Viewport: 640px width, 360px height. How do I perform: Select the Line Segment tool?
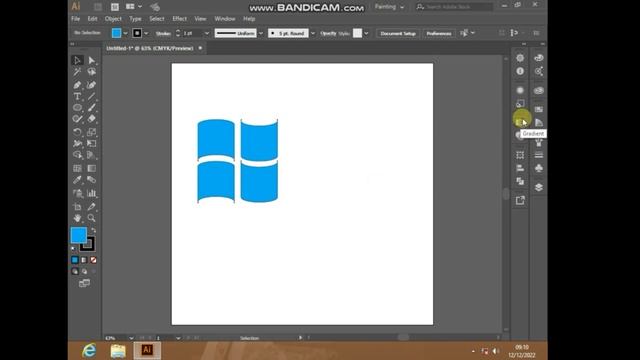[x=91, y=97]
